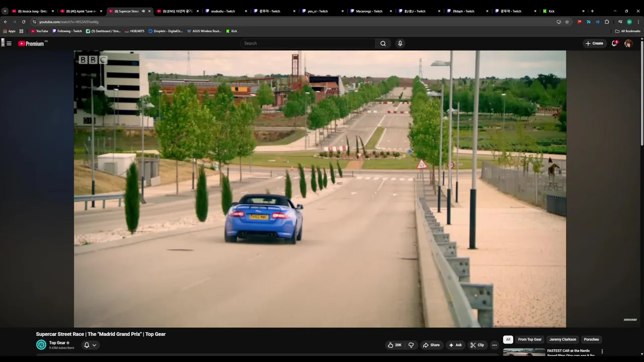Viewport: 644px width, 362px height.
Task: Open Following - Twitch bookmark
Action: point(67,31)
